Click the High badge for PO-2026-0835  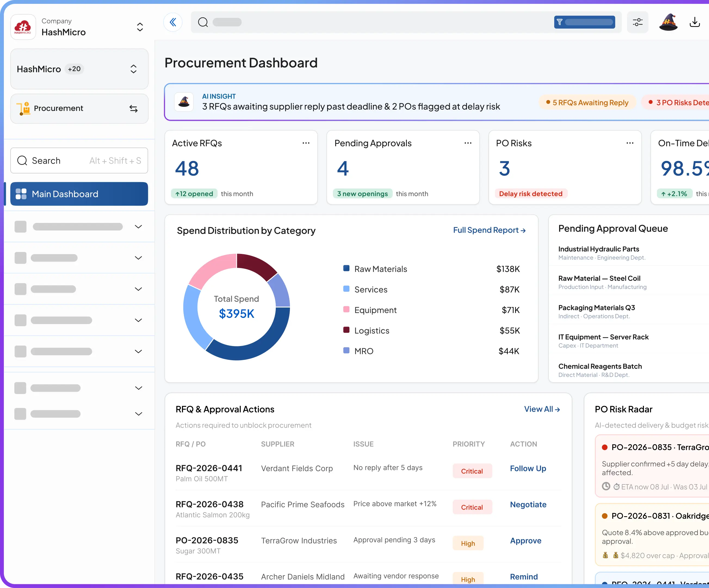pos(468,543)
